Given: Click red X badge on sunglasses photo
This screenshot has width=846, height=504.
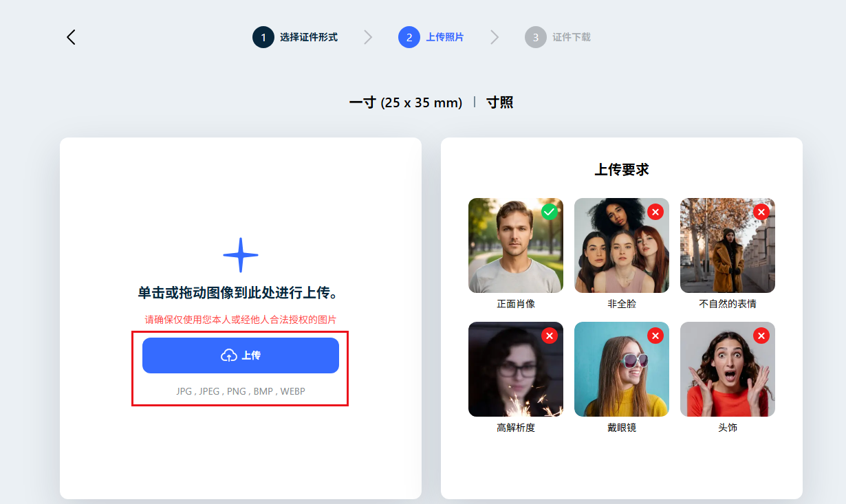Looking at the screenshot, I should [x=655, y=336].
